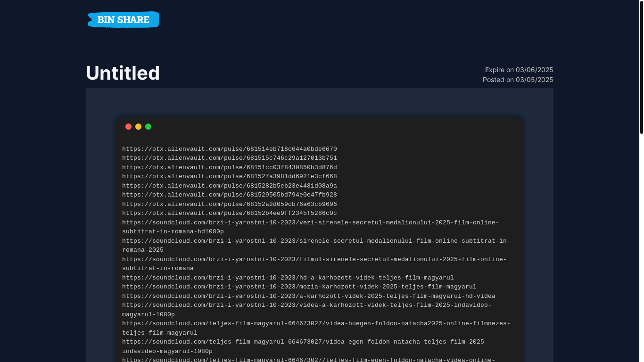Click alienvault pulse URL ending 29a127013b751
Screen dimensions: 644x362
pos(230,158)
